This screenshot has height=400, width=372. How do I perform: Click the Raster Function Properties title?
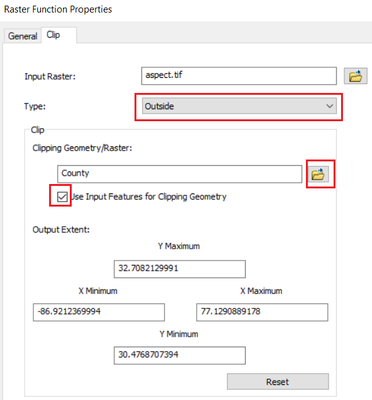pos(58,9)
